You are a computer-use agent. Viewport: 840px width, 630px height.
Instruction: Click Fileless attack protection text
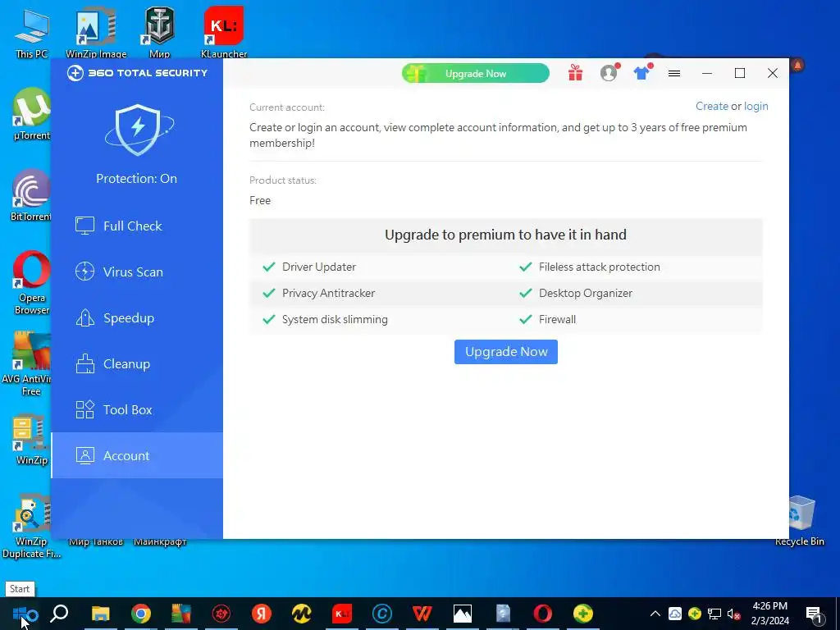point(600,267)
